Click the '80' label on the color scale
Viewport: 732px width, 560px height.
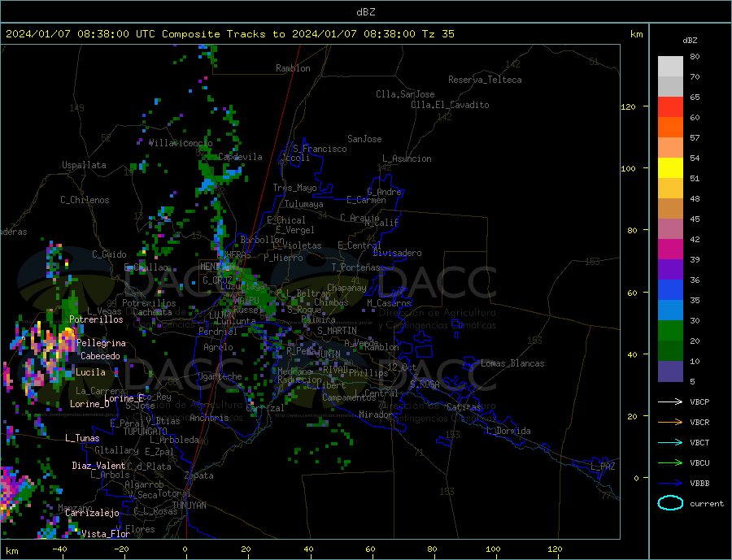(695, 56)
